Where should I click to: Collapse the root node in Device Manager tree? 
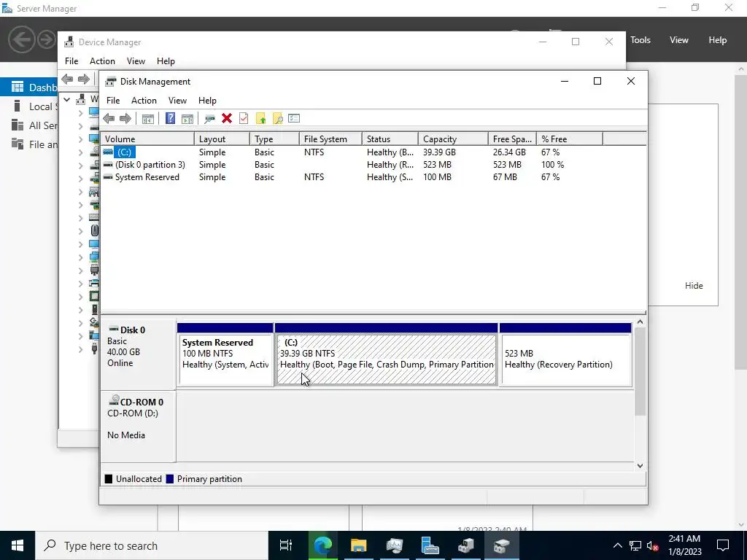67,99
